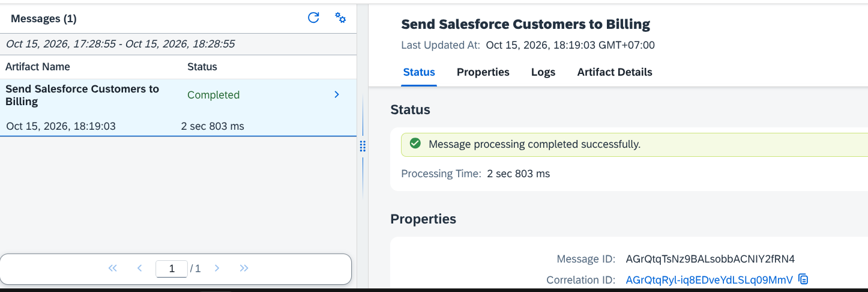The width and height of the screenshot is (868, 292).
Task: Click the row timestamp Oct 15, 2026, 18:19:03
Action: [61, 126]
